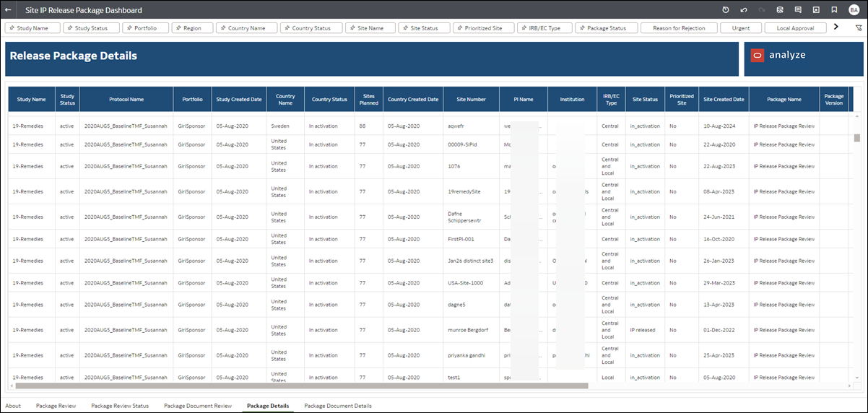Click the 'Release Package Details' title
Screen dimensions: 868x413
point(74,56)
